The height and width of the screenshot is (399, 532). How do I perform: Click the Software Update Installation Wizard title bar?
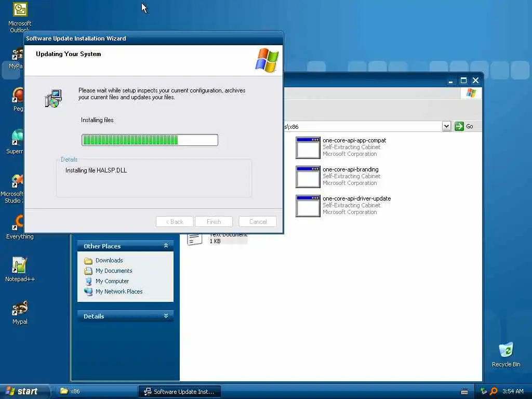(x=153, y=38)
